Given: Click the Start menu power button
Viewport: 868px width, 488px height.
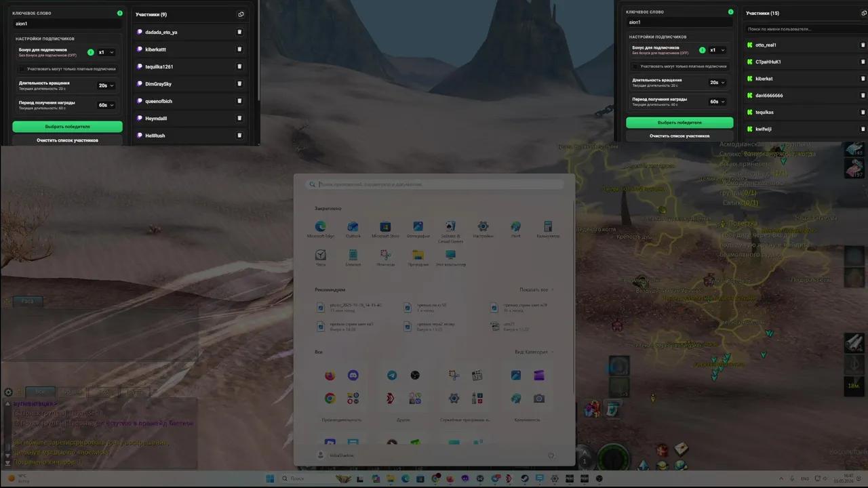Looking at the screenshot, I should (x=551, y=455).
